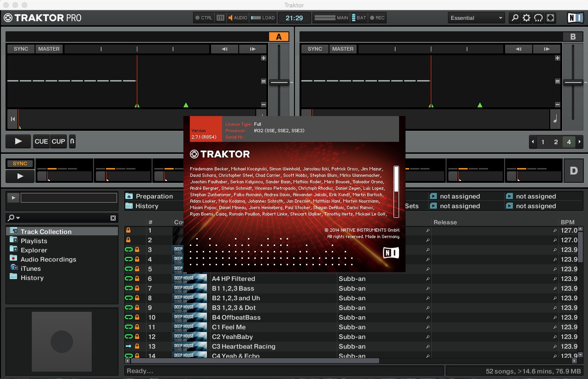Click the Traktor Pro logo

[x=42, y=18]
